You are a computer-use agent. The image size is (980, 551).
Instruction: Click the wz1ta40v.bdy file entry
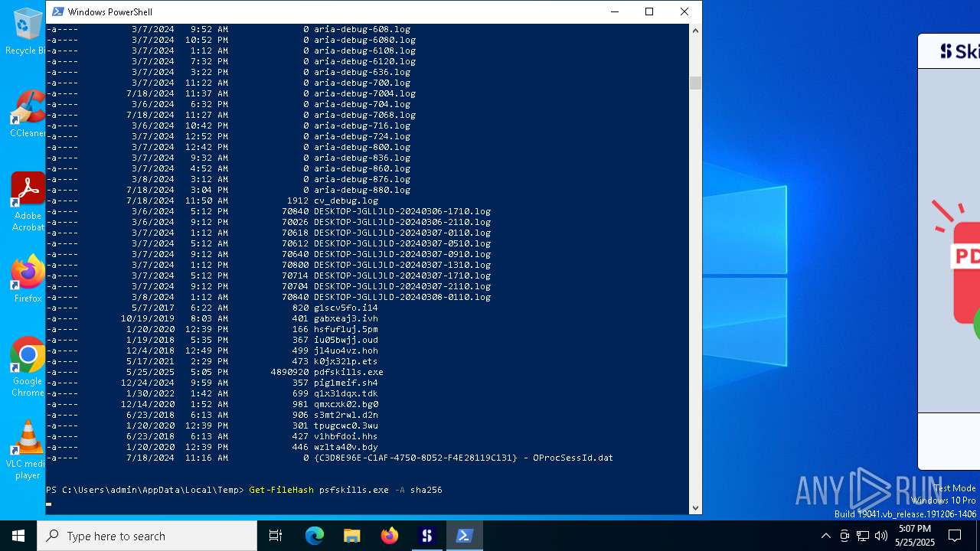tap(346, 447)
